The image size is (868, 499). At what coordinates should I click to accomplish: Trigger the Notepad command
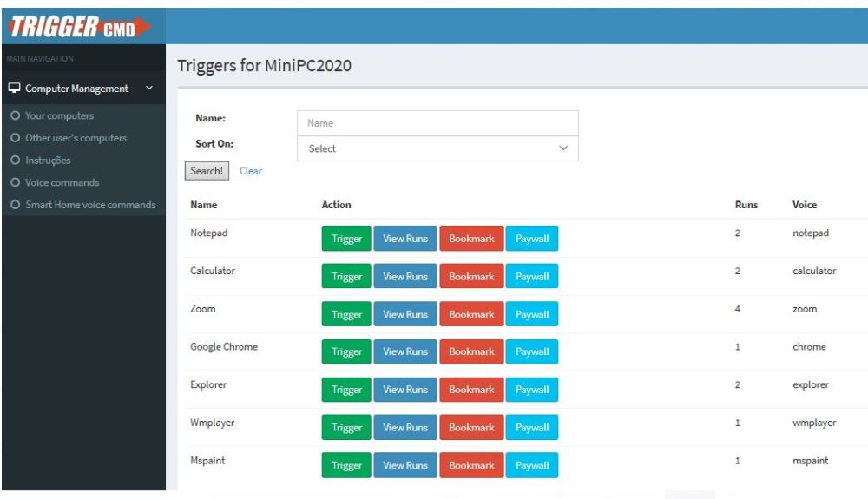[346, 239]
